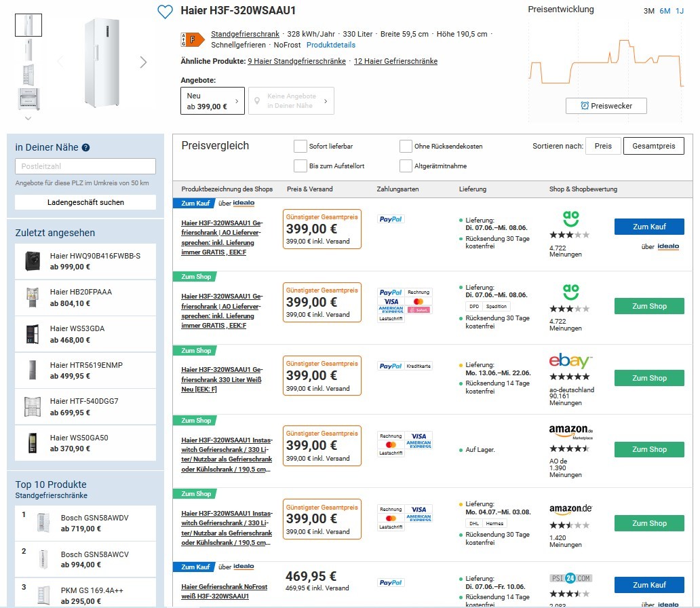The width and height of the screenshot is (700, 608).
Task: Click the amazon.de 1.420 Meinungen rating
Action: (566, 541)
